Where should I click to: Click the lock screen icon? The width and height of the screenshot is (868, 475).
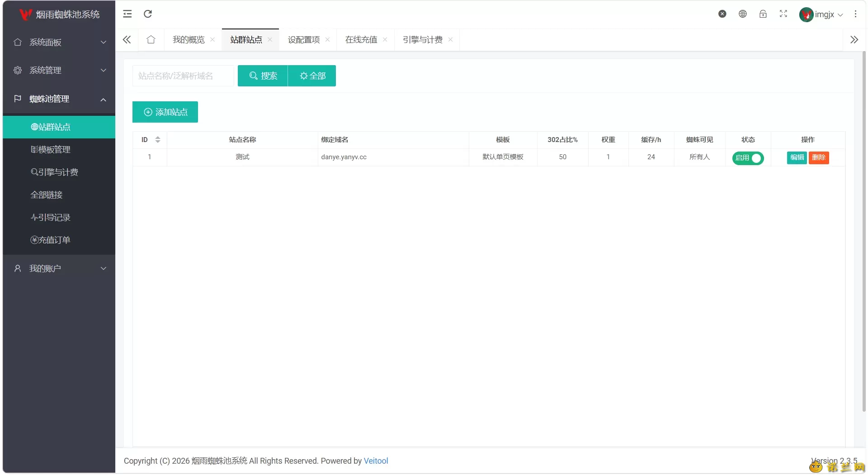click(763, 14)
